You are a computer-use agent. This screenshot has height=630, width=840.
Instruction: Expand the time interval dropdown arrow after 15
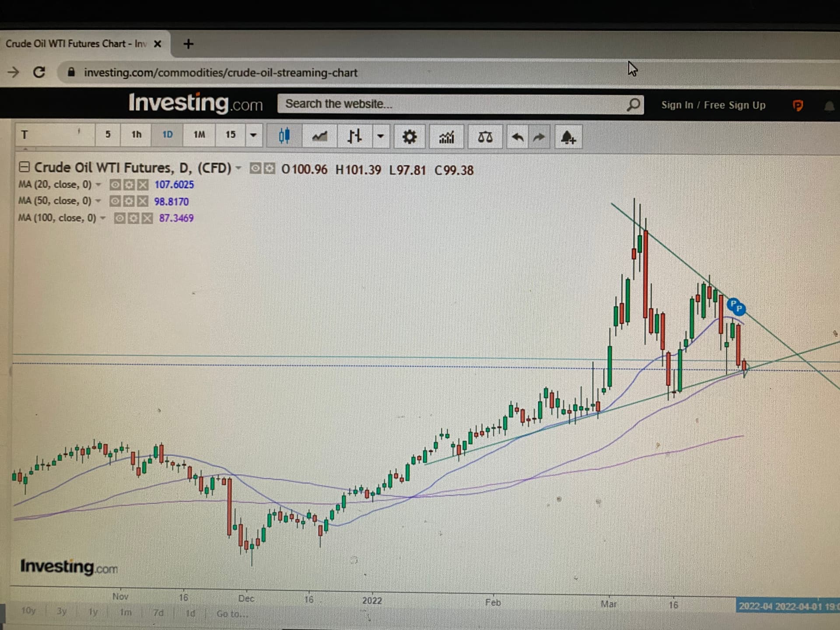click(x=253, y=135)
